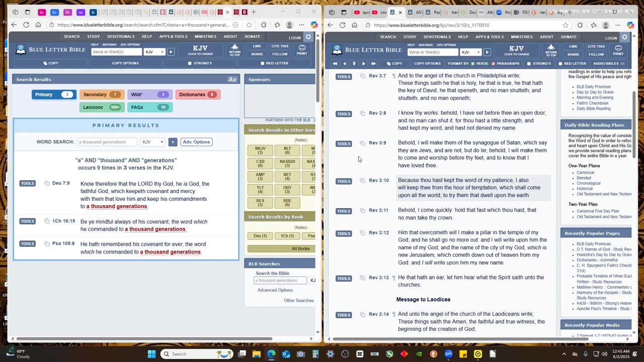Viewport: 644px width, 362px height.
Task: Open KJV dropdown in Word Search row
Action: pos(152,142)
